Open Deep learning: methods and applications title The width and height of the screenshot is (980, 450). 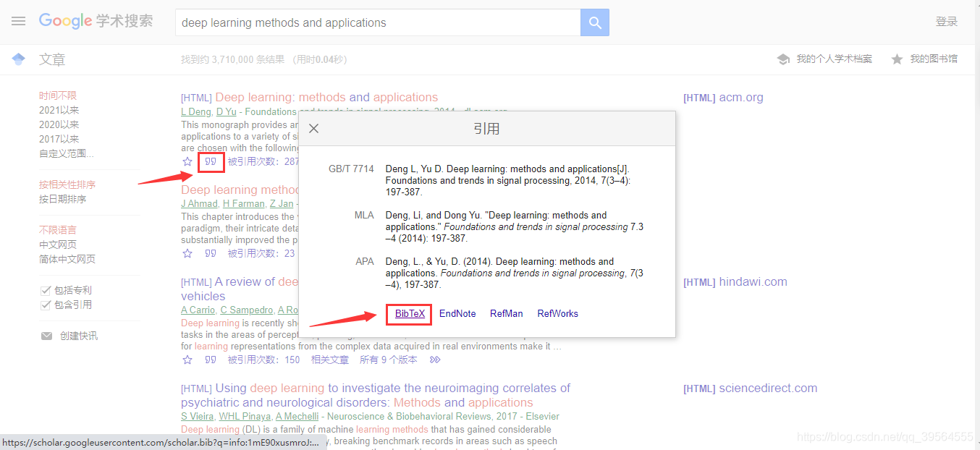coord(326,97)
